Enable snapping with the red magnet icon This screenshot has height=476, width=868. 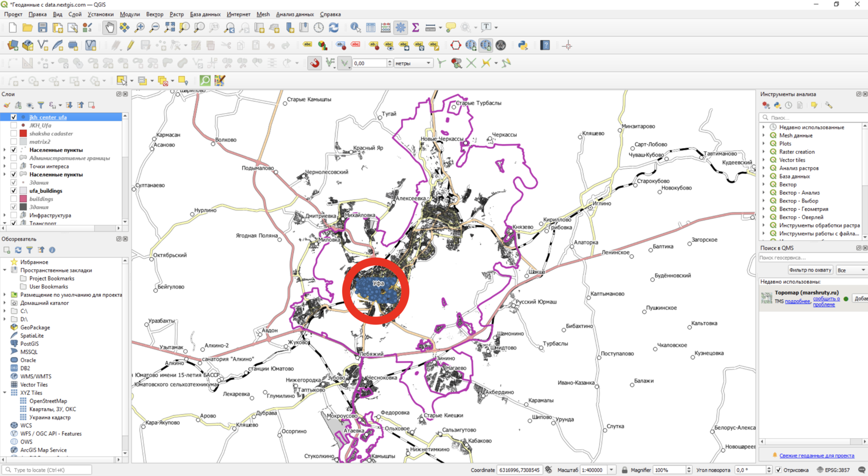(x=315, y=63)
